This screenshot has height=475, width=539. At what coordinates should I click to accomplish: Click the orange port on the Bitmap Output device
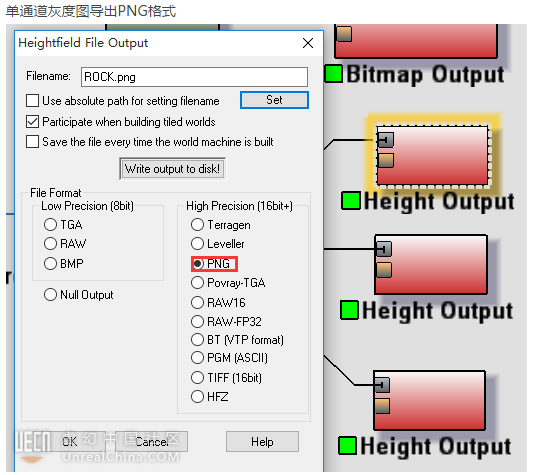344,34
